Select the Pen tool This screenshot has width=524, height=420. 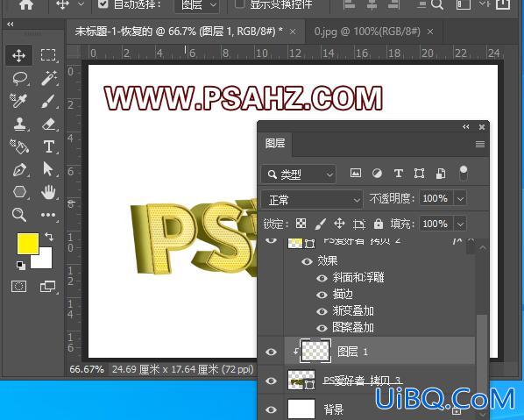19,169
